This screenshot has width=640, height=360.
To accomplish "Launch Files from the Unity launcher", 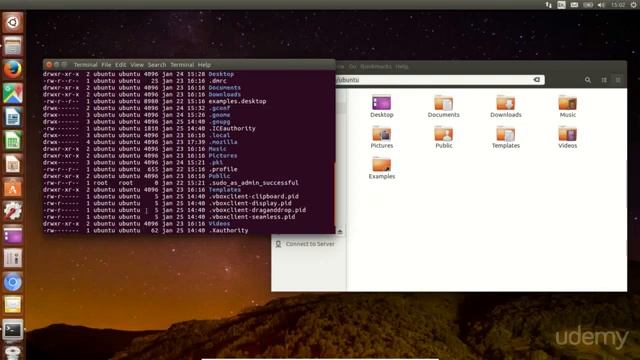I will 13,46.
